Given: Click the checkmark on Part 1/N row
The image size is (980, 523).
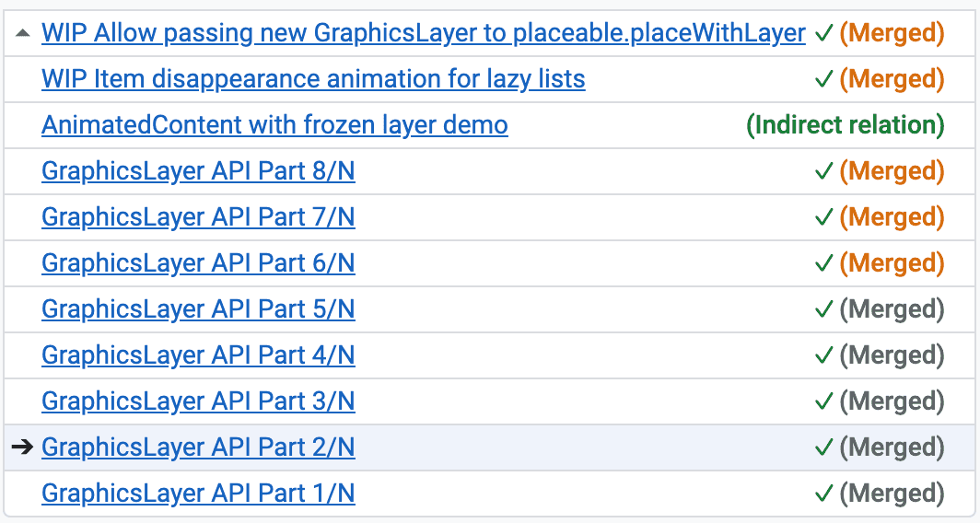Looking at the screenshot, I should pos(824,494).
